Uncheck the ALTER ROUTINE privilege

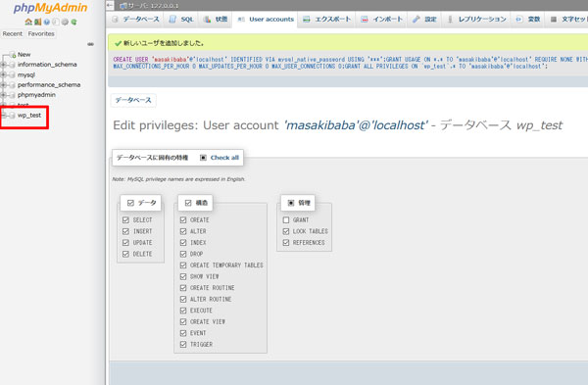point(183,299)
